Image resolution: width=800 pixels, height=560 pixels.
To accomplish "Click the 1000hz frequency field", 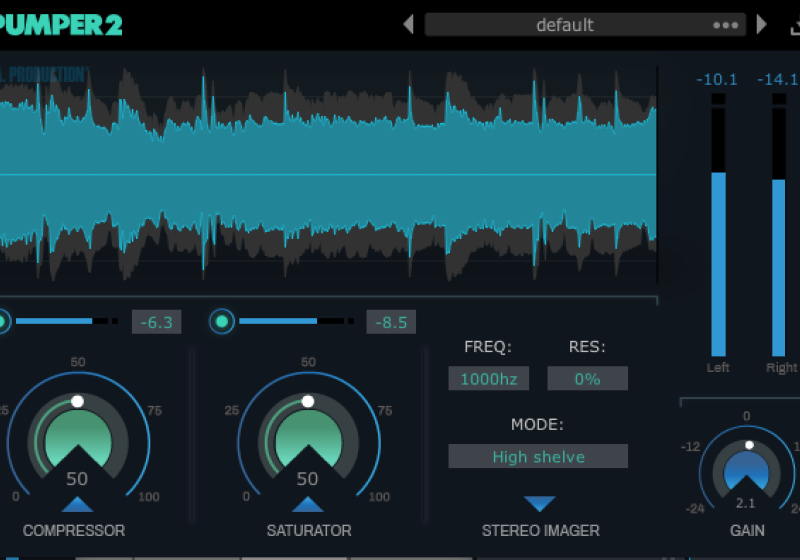I will tap(489, 379).
